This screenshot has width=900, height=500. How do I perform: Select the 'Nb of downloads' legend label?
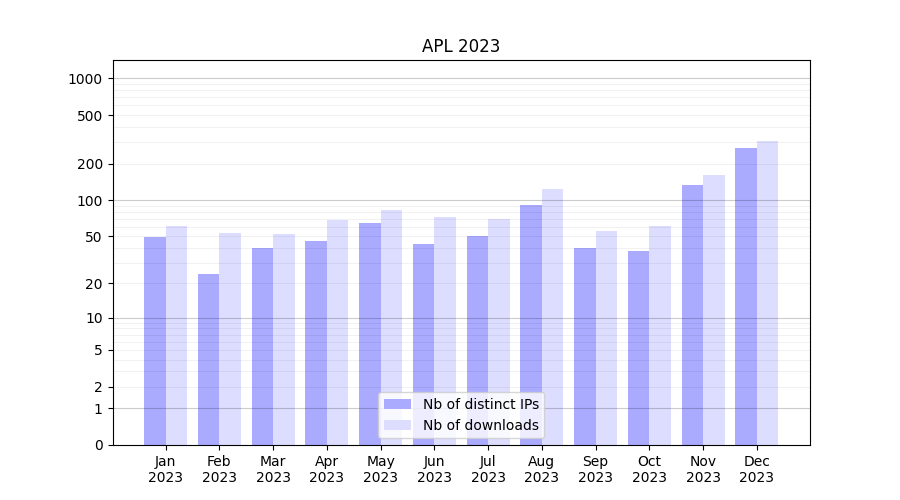(x=480, y=425)
